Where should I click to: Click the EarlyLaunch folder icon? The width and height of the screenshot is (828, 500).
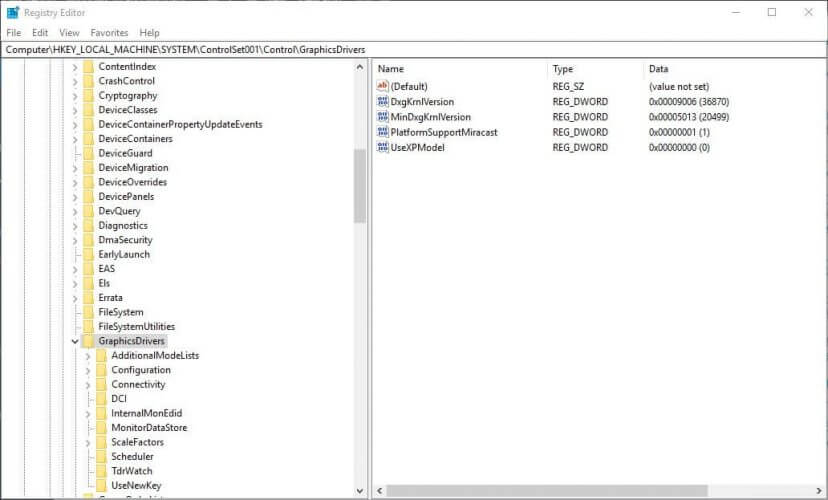(88, 254)
